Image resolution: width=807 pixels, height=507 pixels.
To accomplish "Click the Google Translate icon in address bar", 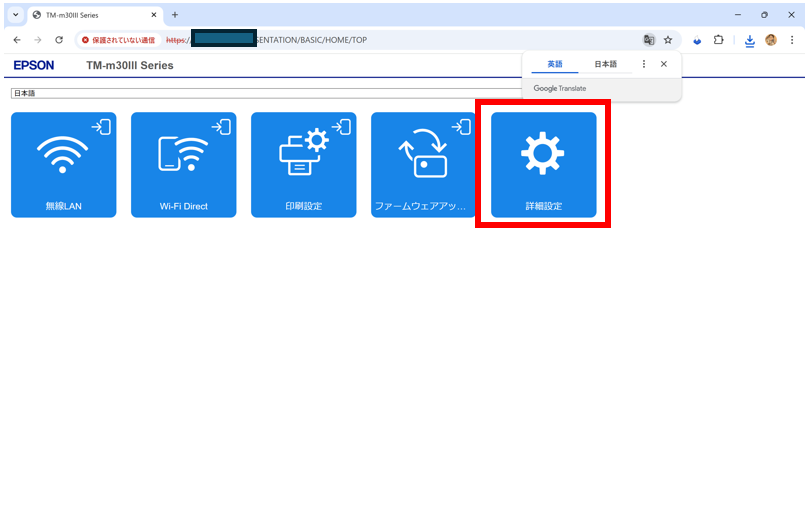I will coord(649,40).
